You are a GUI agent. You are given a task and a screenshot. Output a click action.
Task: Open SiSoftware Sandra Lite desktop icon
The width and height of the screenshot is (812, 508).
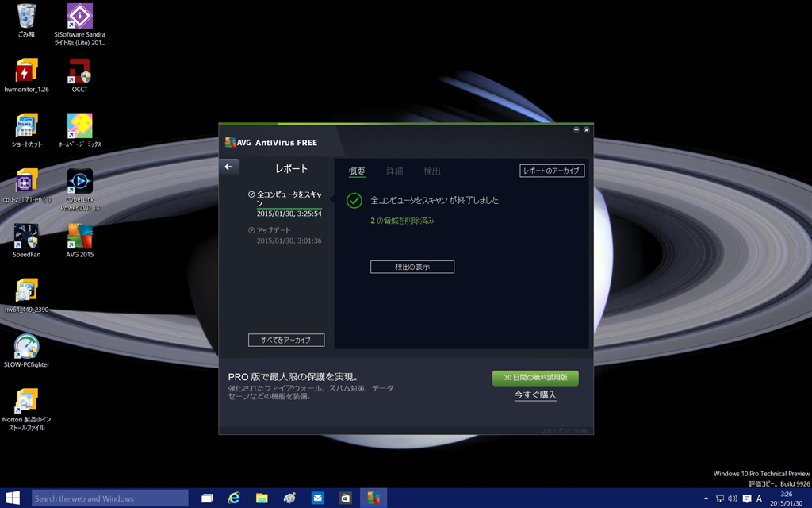pos(80,25)
